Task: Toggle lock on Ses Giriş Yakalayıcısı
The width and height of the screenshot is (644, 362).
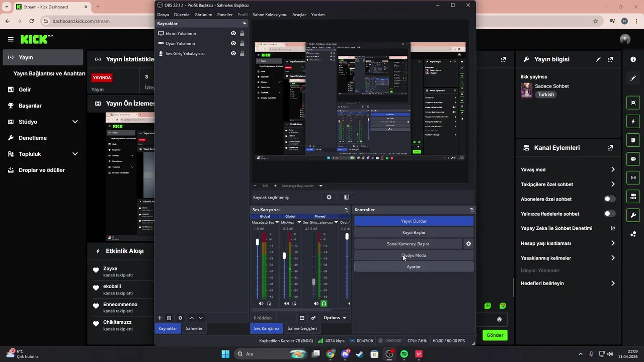Action: (242, 53)
